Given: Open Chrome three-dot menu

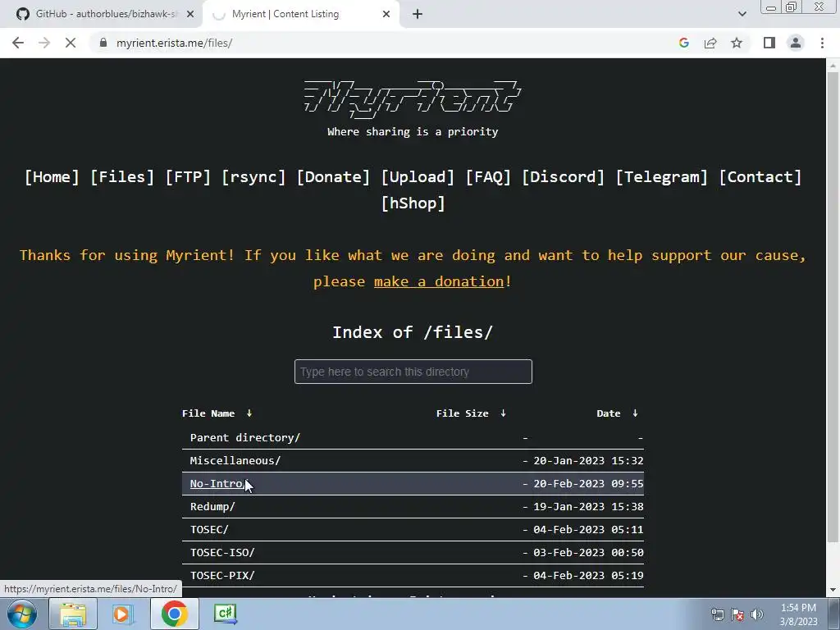Looking at the screenshot, I should pos(822,43).
